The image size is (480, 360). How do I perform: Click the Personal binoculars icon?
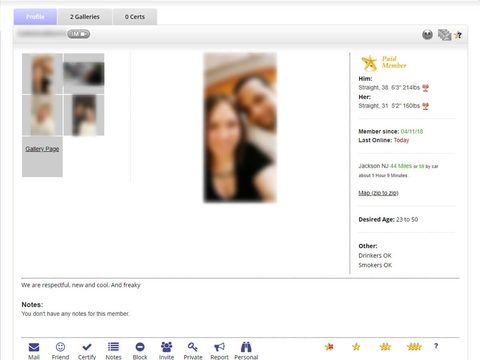point(246,347)
